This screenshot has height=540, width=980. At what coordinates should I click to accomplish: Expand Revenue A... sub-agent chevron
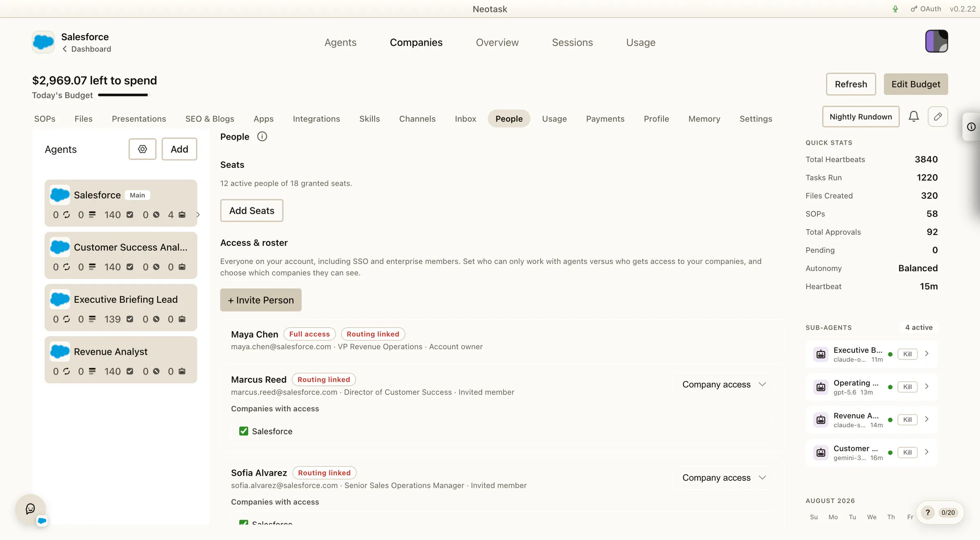(927, 419)
